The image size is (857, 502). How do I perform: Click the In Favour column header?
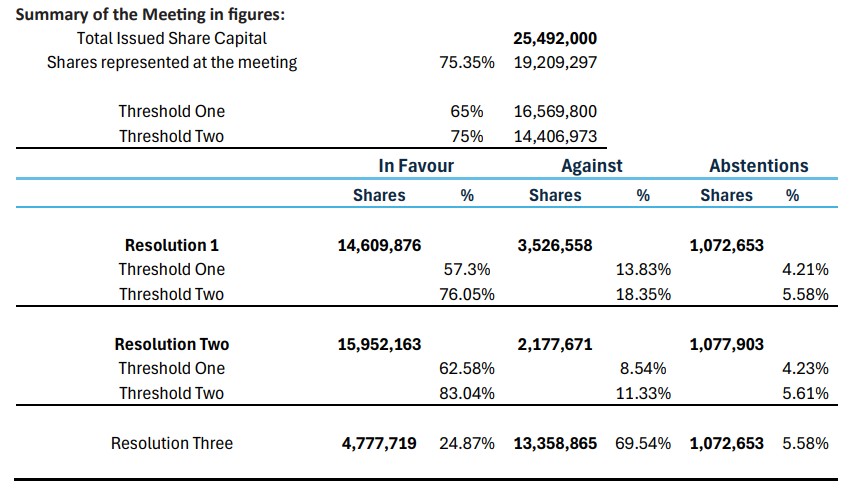tap(416, 166)
